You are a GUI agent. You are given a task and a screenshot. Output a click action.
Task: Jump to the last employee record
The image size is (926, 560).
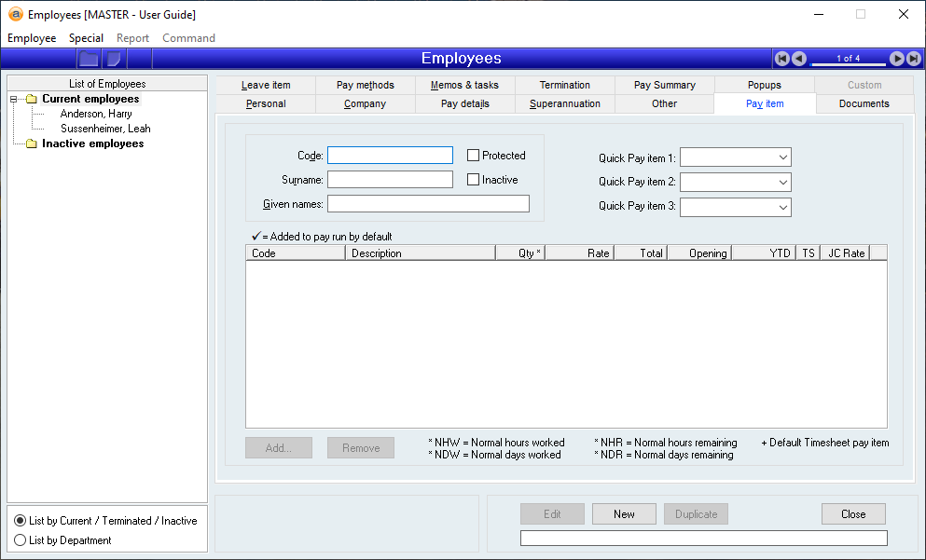912,59
